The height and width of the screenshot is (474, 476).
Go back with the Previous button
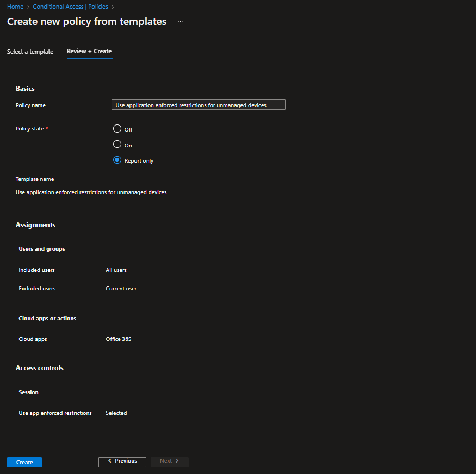coord(122,461)
